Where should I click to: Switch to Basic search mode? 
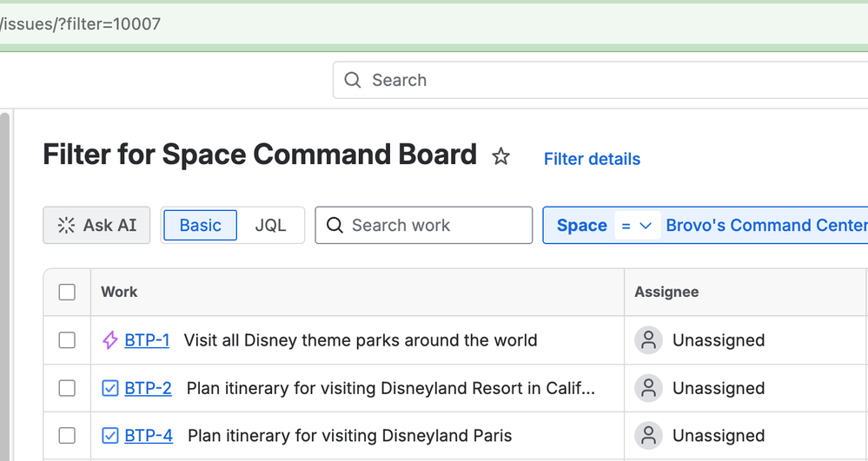pos(201,225)
